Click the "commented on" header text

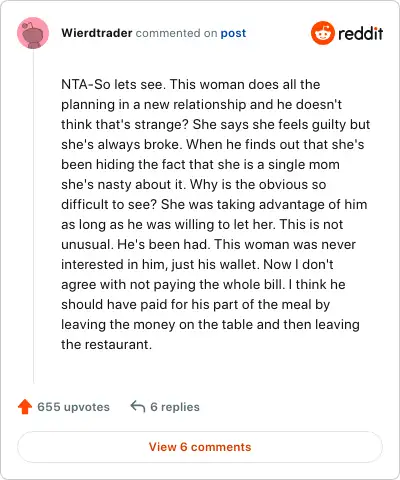tap(176, 33)
